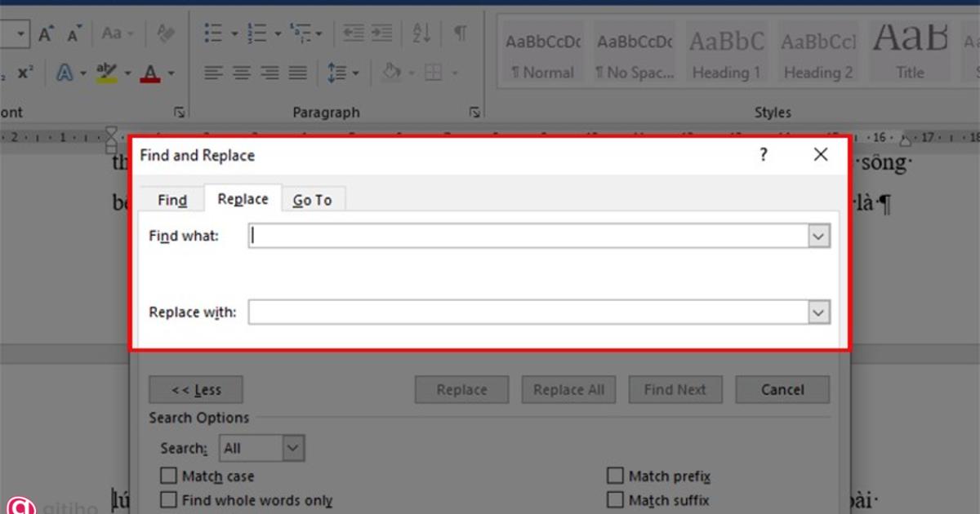The height and width of the screenshot is (514, 980).
Task: Toggle the Superscript x² button
Action: tap(25, 73)
